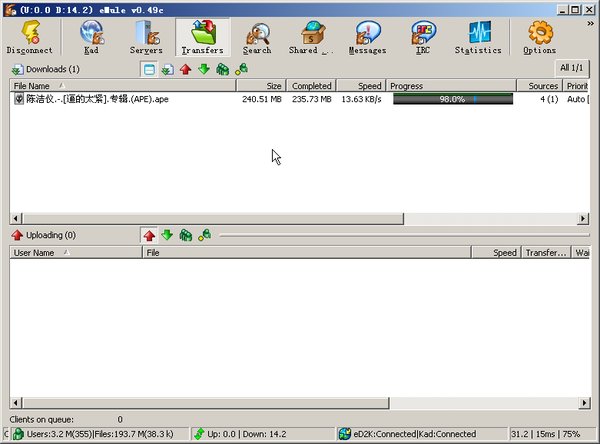The image size is (600, 444).
Task: Show known clients icon in downloads toolbar
Action: [241, 69]
